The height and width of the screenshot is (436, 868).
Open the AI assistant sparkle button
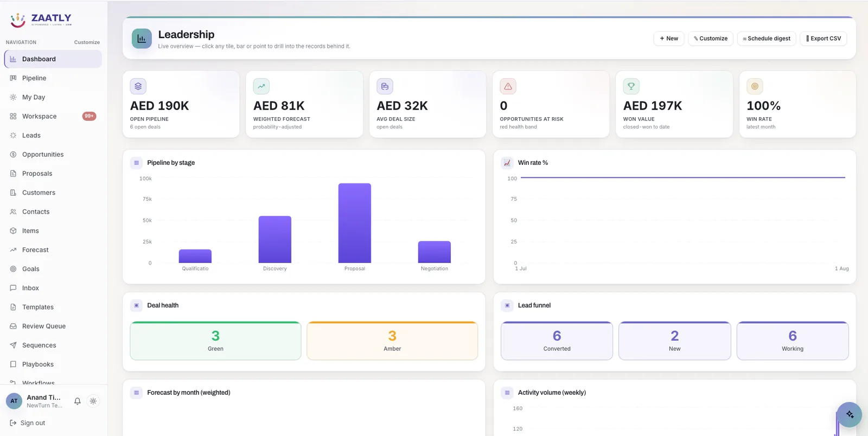click(850, 415)
